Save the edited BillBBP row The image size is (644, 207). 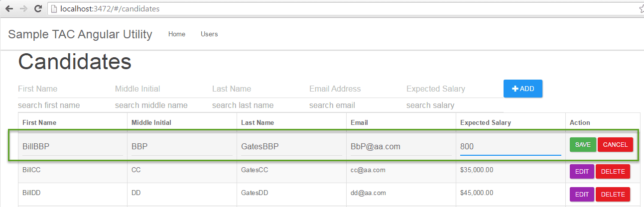[x=583, y=144]
